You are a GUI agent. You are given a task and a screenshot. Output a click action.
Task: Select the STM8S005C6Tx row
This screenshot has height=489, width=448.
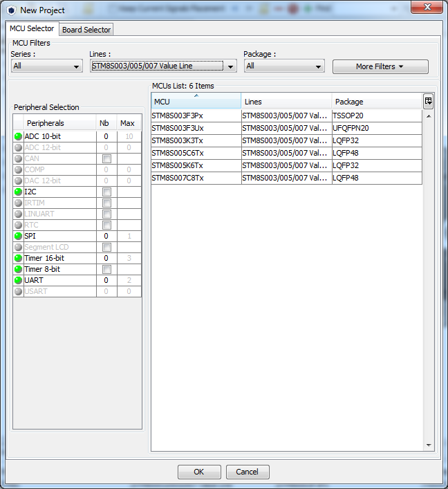(286, 153)
